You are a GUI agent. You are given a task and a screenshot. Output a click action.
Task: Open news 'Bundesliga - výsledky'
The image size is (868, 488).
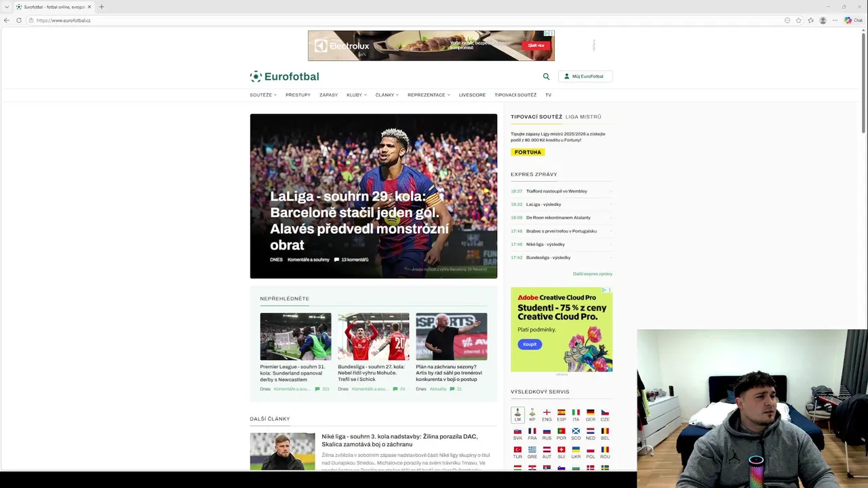548,258
